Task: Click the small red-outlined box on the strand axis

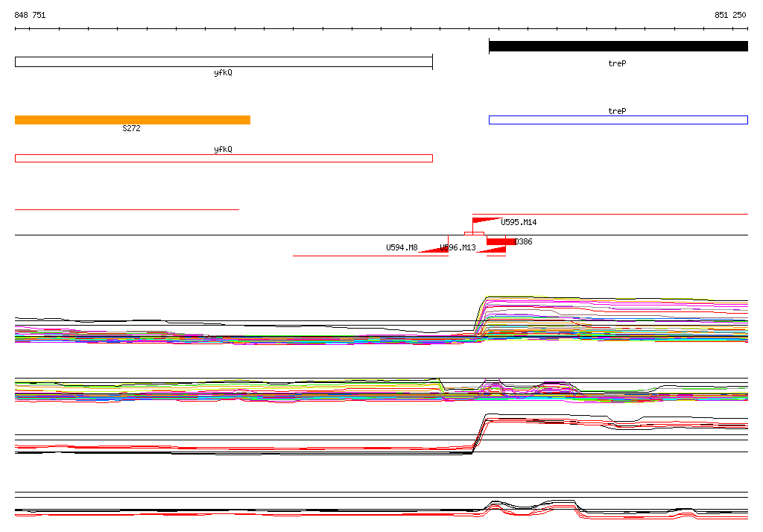Action: click(475, 234)
